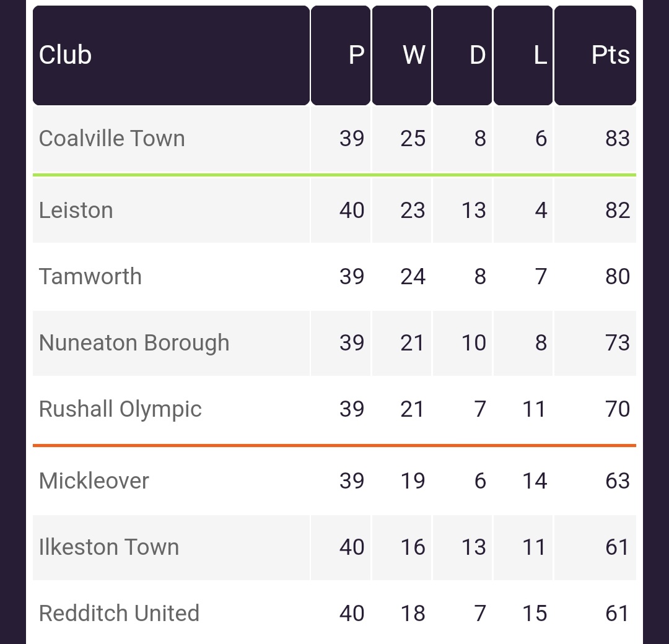The width and height of the screenshot is (669, 644).
Task: Open Nuneaton Borough club page
Action: [x=134, y=343]
